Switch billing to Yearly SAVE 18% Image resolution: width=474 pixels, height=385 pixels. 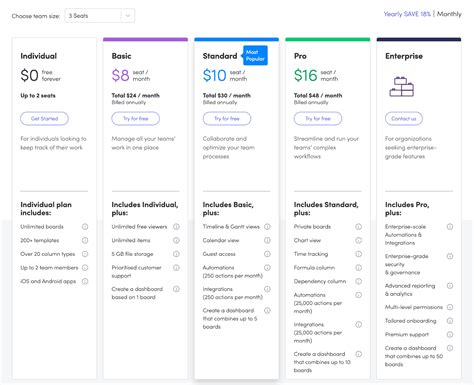[x=407, y=14]
